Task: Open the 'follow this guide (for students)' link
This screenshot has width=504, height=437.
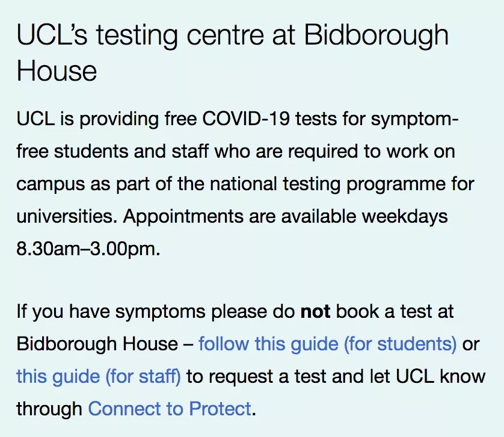Action: coord(327,344)
